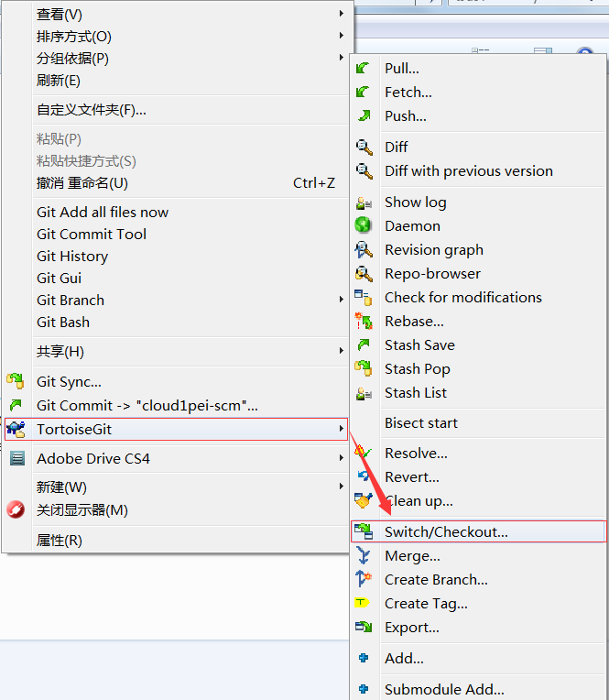609x700 pixels.
Task: Click the Export icon
Action: point(364,627)
